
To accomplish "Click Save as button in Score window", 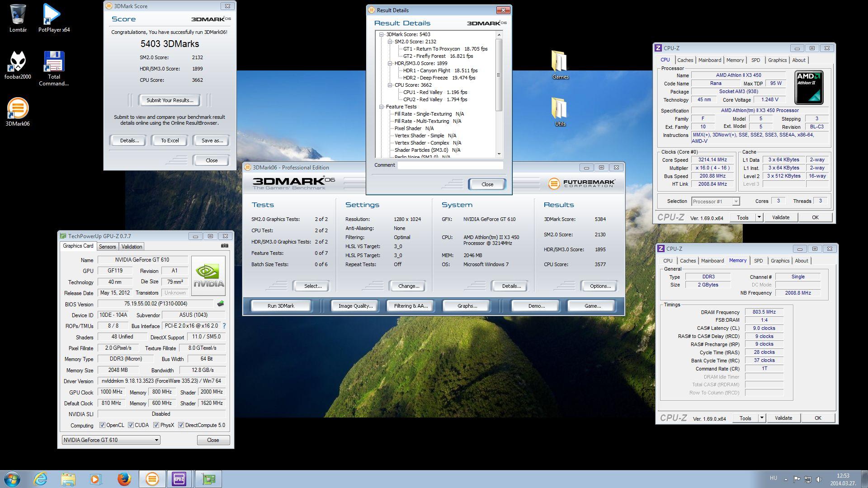I will (x=212, y=141).
